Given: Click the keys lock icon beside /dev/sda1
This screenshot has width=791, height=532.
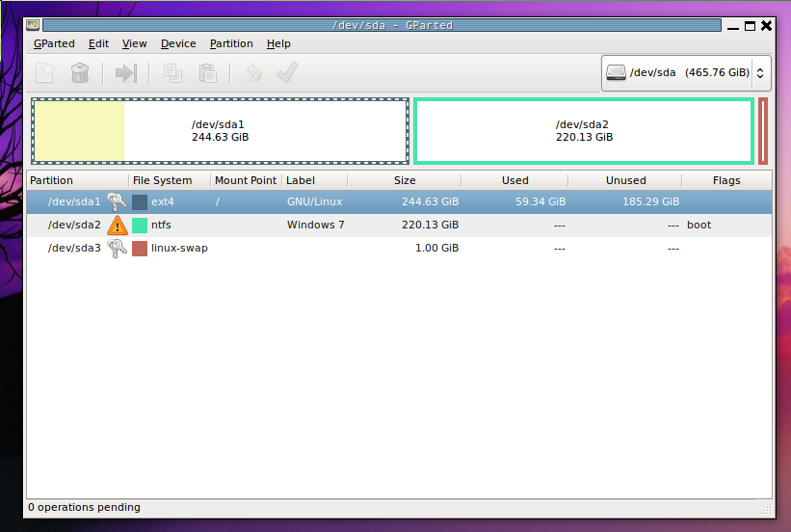Looking at the screenshot, I should pyautogui.click(x=117, y=201).
